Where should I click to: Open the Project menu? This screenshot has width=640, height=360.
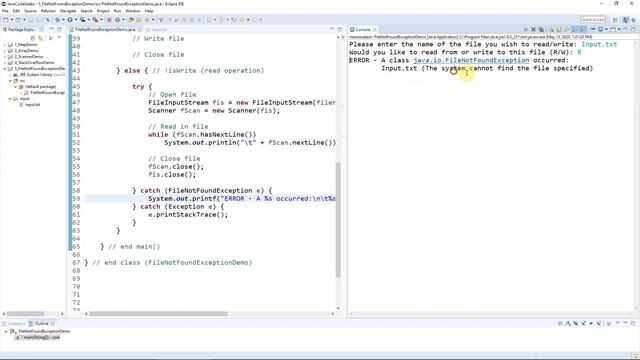(103, 11)
